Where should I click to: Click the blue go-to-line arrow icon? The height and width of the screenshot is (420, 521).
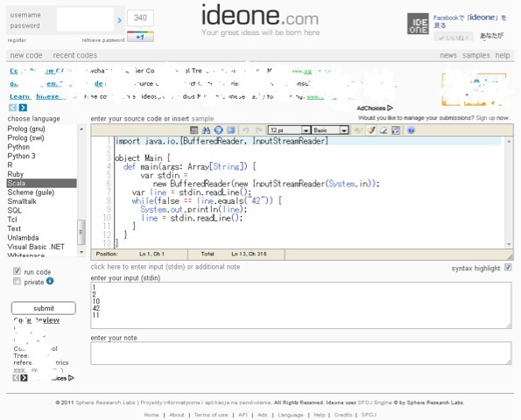218,130
